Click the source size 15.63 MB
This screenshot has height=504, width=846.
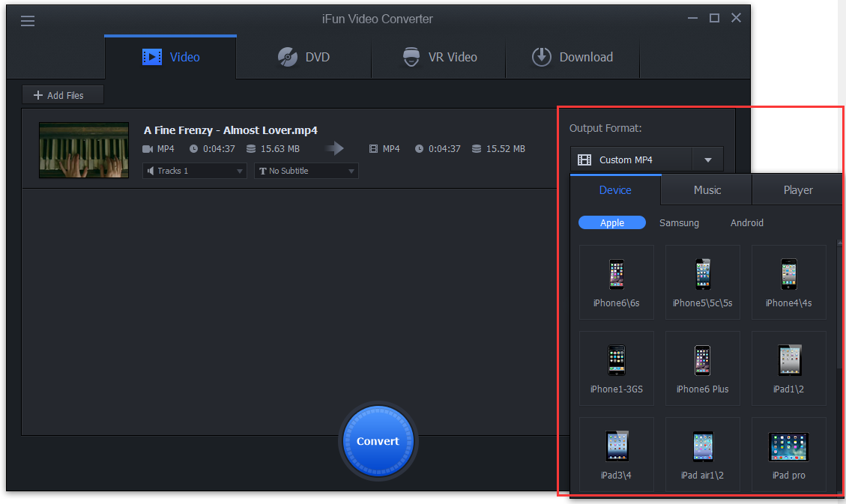coord(280,149)
